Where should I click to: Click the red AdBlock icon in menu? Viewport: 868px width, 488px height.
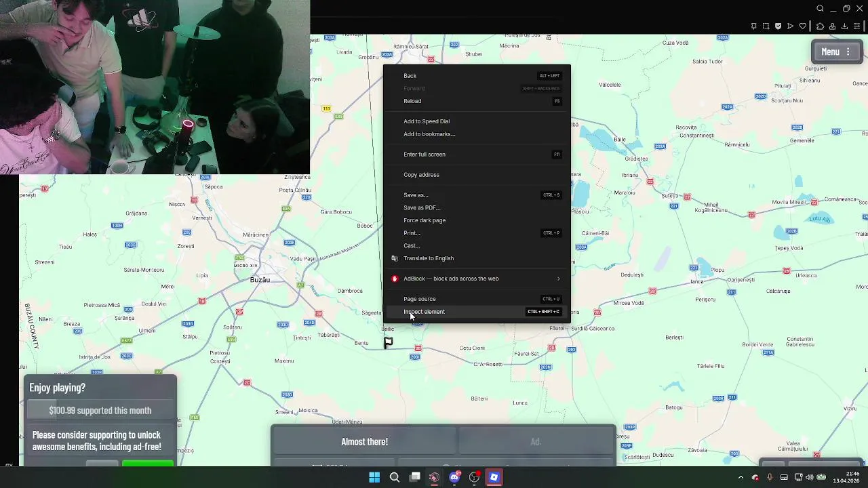click(395, 279)
